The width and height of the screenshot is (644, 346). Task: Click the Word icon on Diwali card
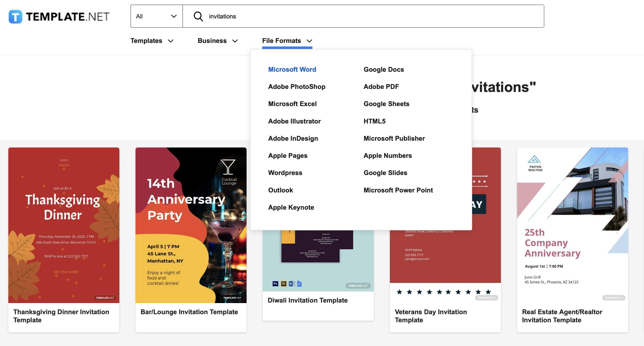292,284
